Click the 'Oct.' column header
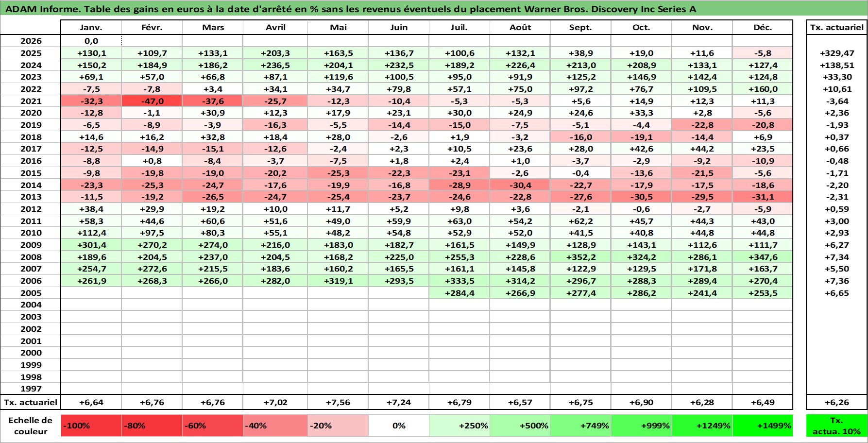 click(641, 27)
